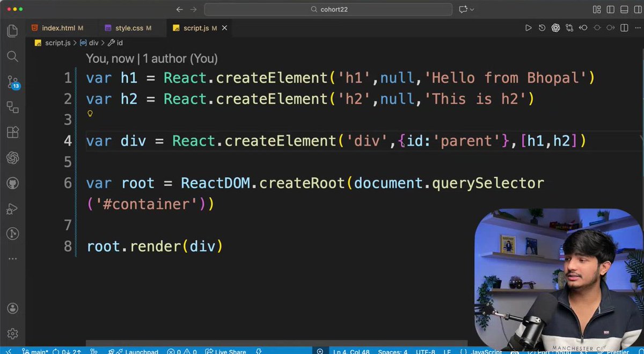Toggle the Prettier formatter in status bar
The width and height of the screenshot is (644, 354).
click(x=618, y=351)
